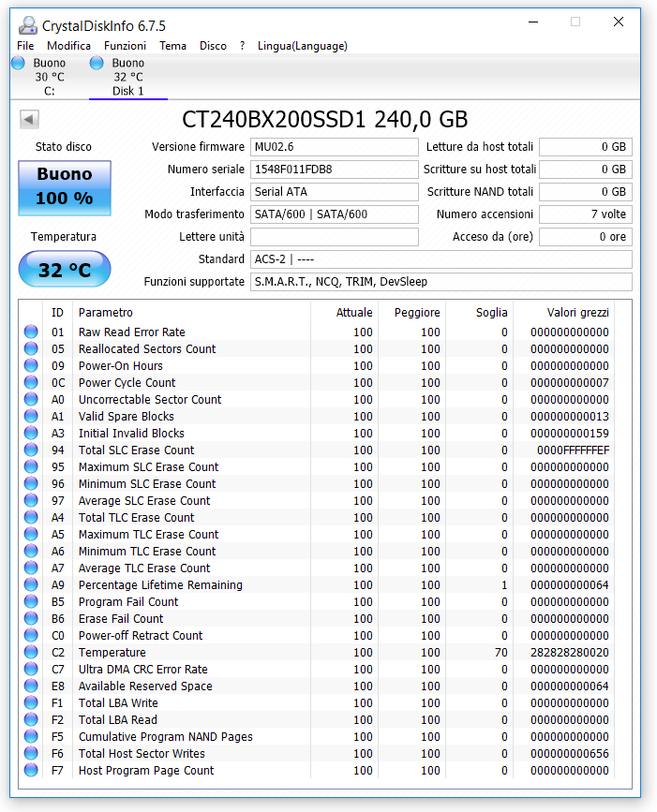Click status orb for Erase Fail Count

(31, 618)
